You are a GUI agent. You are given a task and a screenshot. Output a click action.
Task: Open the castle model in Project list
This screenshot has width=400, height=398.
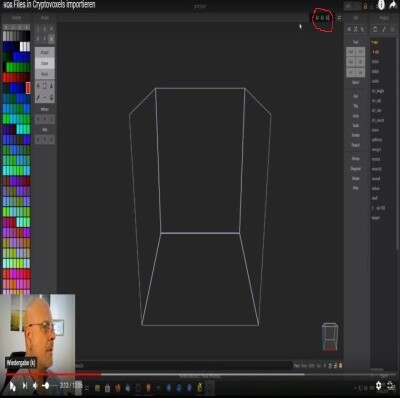point(376,81)
